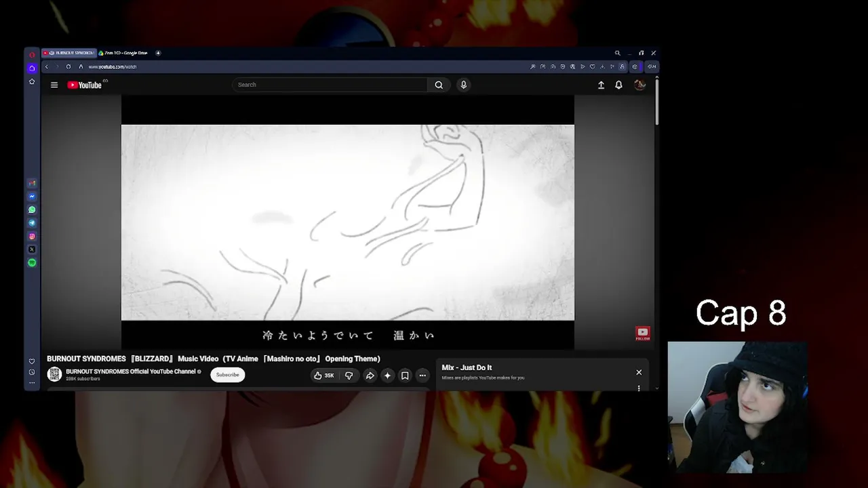Like the video (35K thumbs up)
Image resolution: width=868 pixels, height=488 pixels.
pyautogui.click(x=323, y=375)
